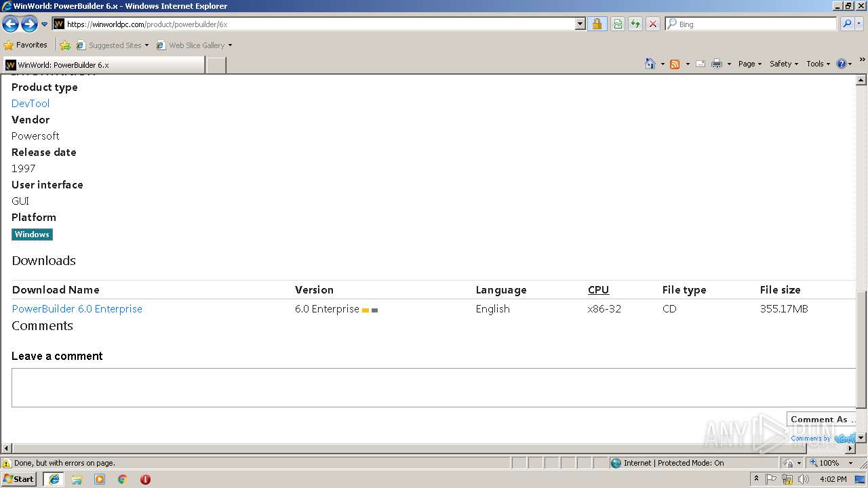Open the Chrome taskbar icon
The width and height of the screenshot is (868, 488).
[122, 479]
